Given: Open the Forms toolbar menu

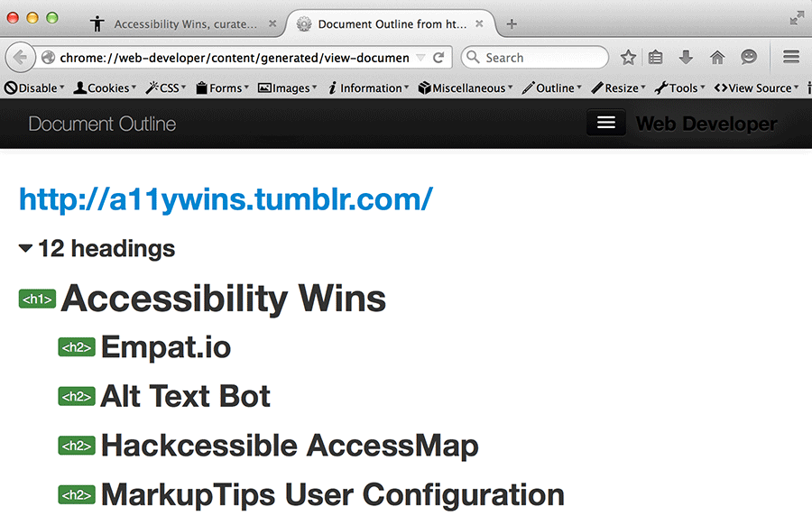Looking at the screenshot, I should 222,88.
